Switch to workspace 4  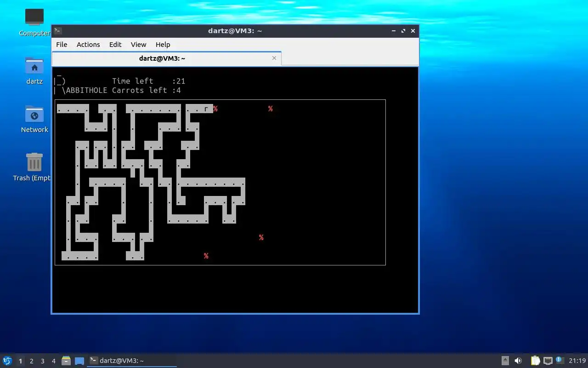tap(53, 361)
